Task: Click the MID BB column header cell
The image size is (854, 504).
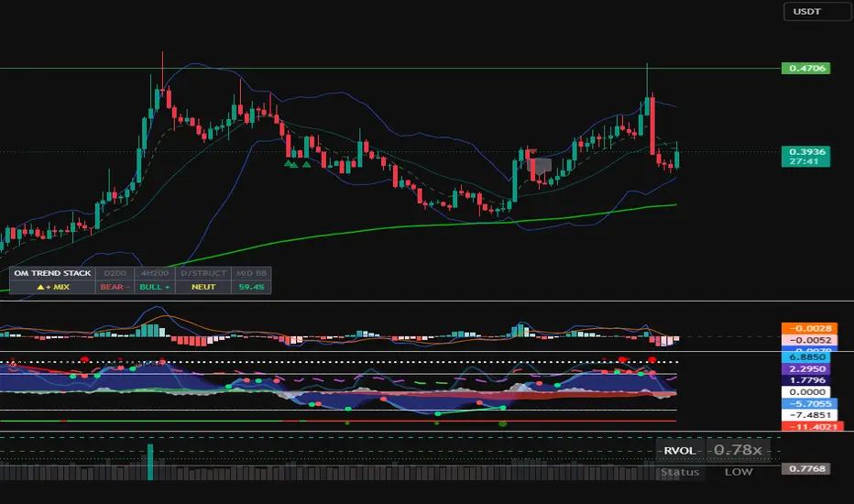Action: pos(252,273)
